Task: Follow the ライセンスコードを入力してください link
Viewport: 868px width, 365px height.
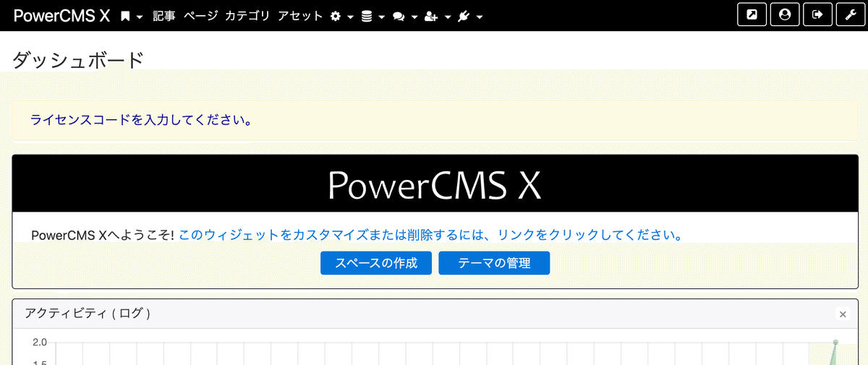Action: click(141, 119)
